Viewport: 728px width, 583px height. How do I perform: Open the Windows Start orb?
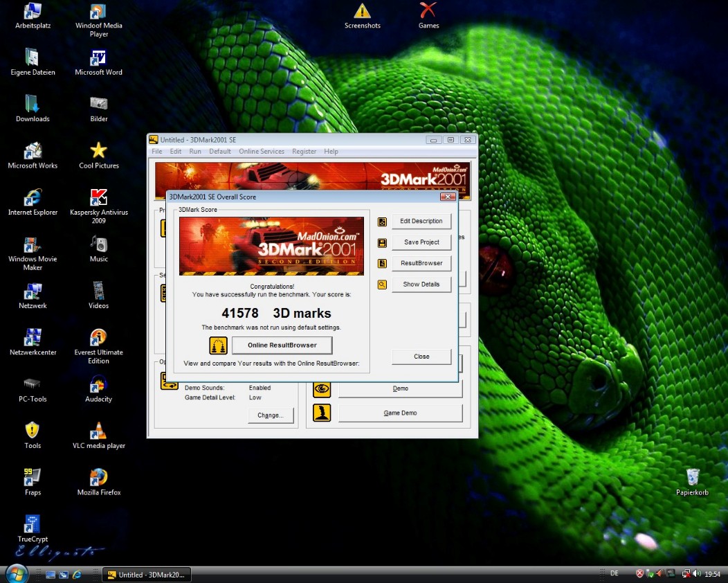[x=17, y=574]
